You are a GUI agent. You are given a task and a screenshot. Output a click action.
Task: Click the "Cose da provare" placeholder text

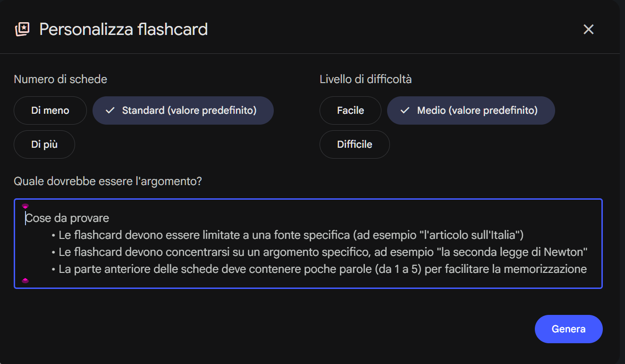[68, 218]
